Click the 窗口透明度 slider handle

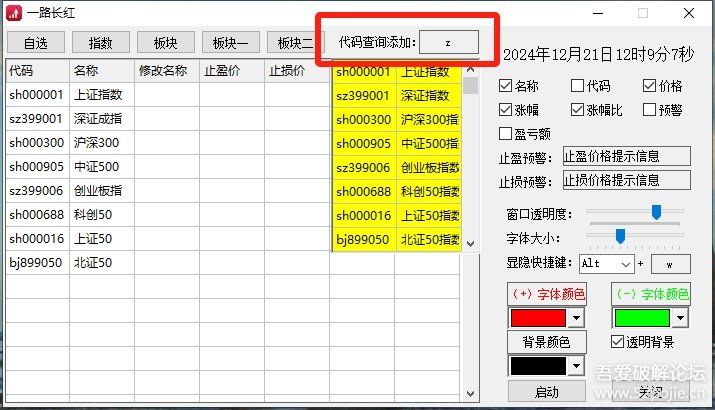point(656,212)
